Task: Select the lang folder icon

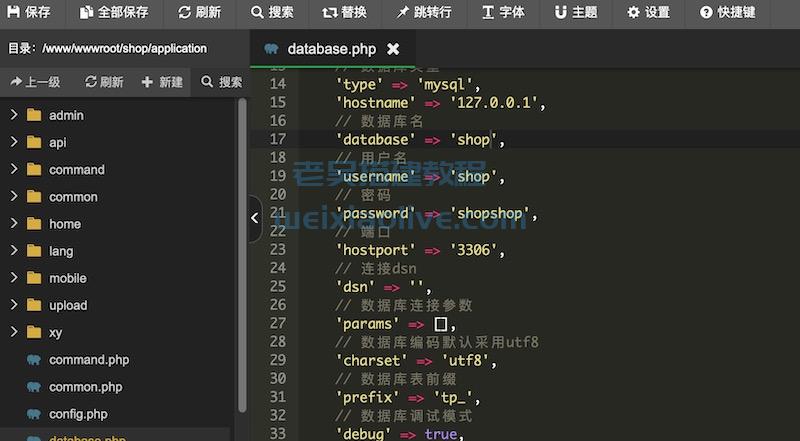Action: (x=34, y=251)
